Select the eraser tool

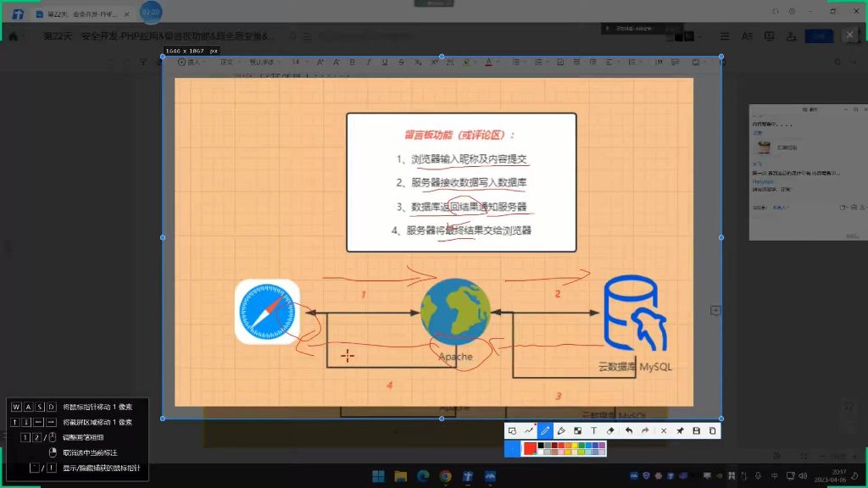tap(610, 430)
